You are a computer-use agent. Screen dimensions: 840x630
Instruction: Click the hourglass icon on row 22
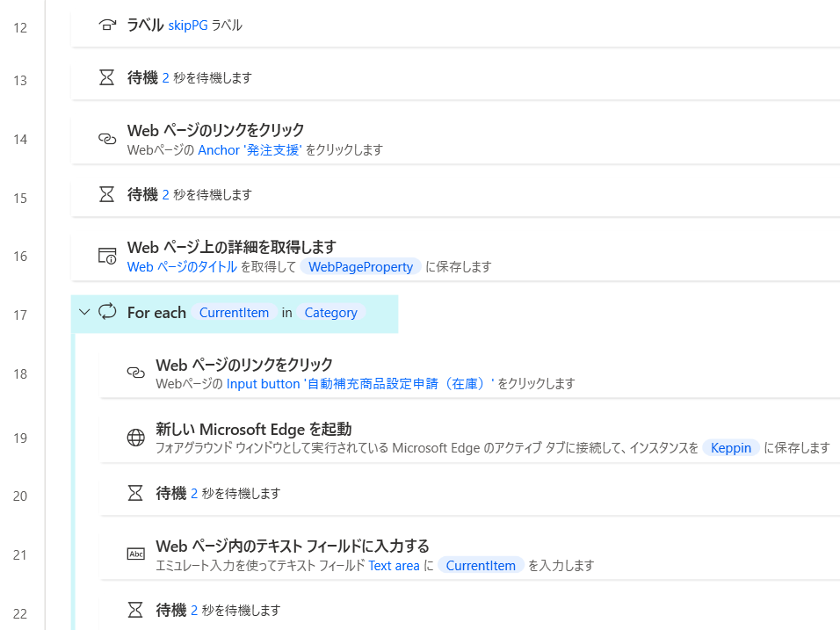[135, 610]
